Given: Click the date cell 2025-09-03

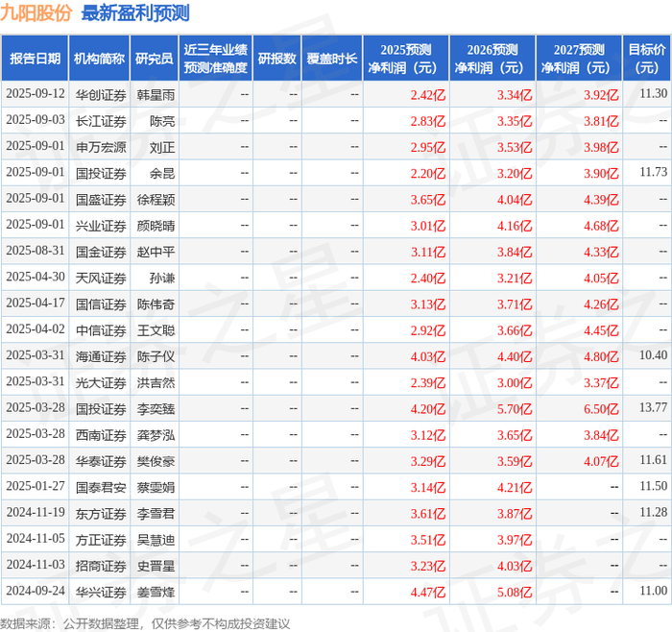Looking at the screenshot, I should [x=36, y=120].
